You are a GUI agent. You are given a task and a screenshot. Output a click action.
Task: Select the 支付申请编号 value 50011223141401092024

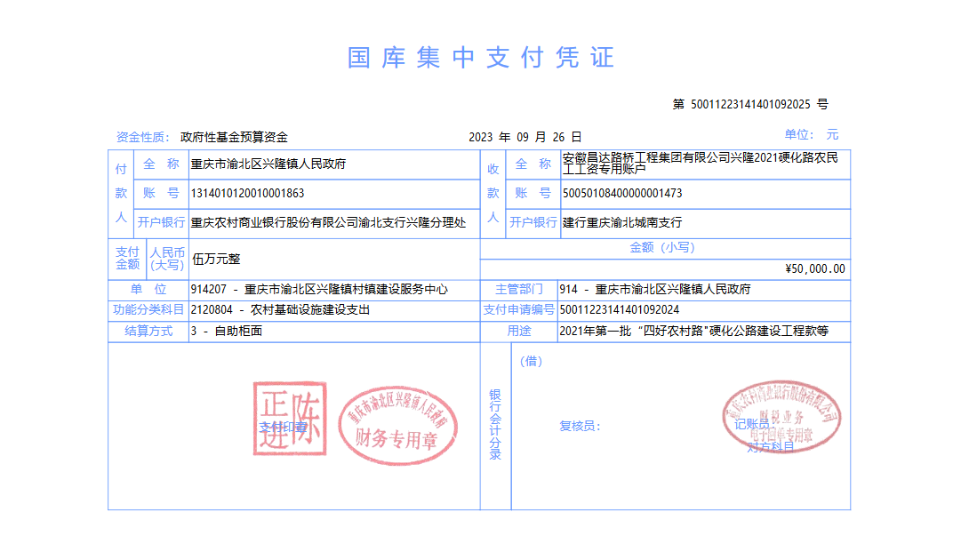coord(620,309)
